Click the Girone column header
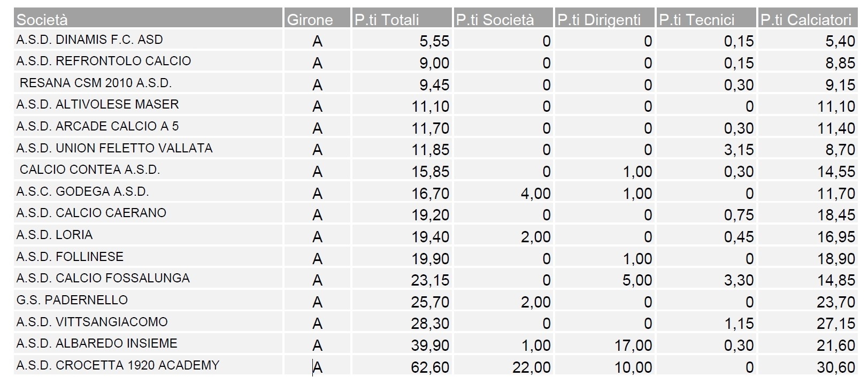Viewport: 868px width, 392px height. [x=310, y=20]
